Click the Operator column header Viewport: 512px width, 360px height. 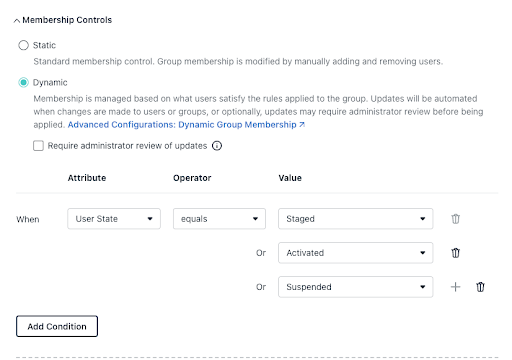(192, 178)
